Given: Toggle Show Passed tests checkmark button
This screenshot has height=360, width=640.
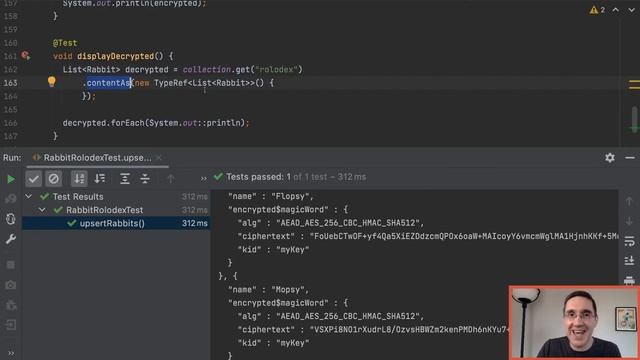Looking at the screenshot, I should [x=33, y=179].
